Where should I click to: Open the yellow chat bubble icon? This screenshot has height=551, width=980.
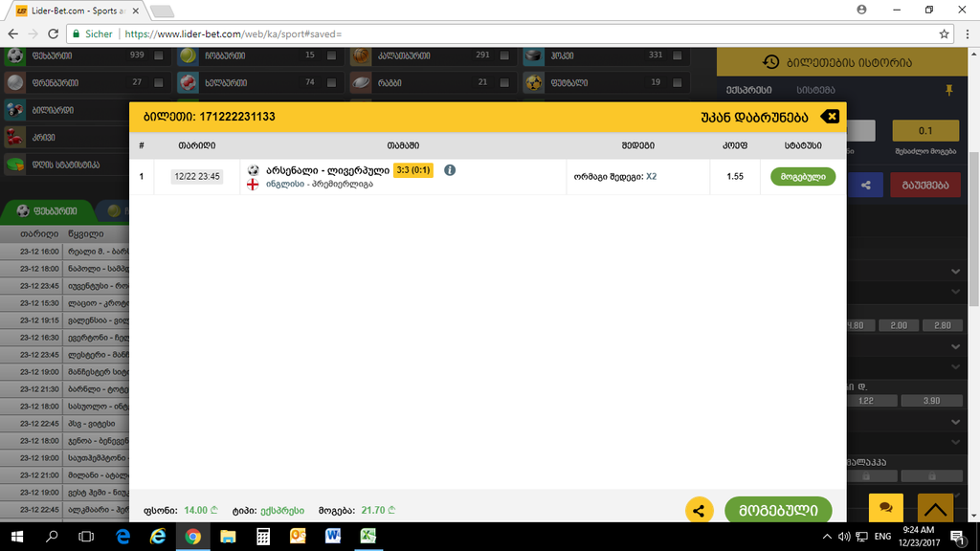click(x=885, y=507)
